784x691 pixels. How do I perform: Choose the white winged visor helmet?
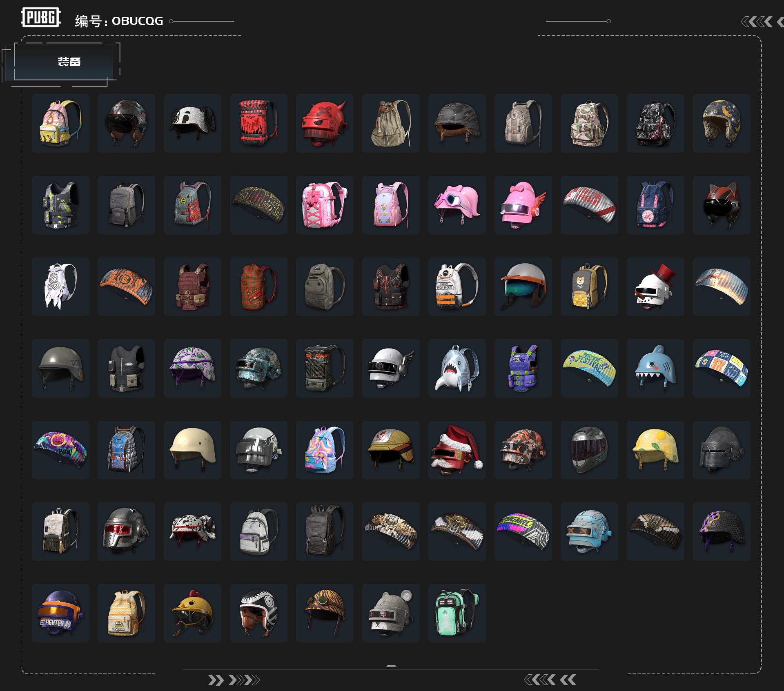[x=391, y=368]
